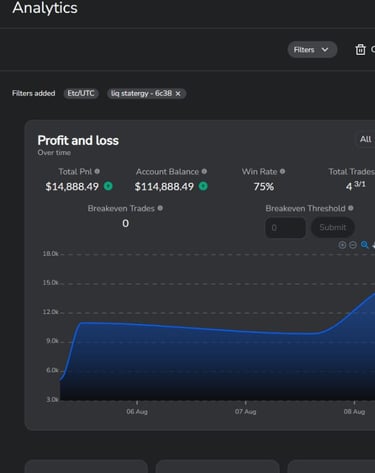Click green indicator next to $14,888.49
Screen dimensions: 375x473
[x=108, y=186]
